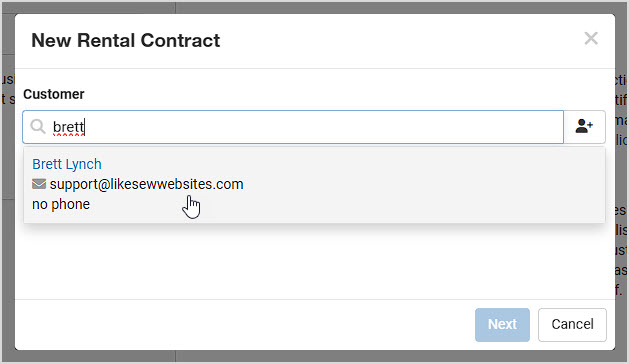Viewport: 629px width, 364px height.
Task: Click the support@likesewwebsites.com email text
Action: coord(146,184)
